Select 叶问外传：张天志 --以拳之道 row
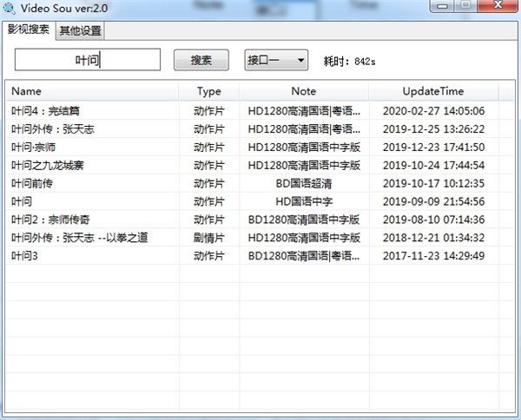Image resolution: width=521 pixels, height=420 pixels. click(x=260, y=238)
